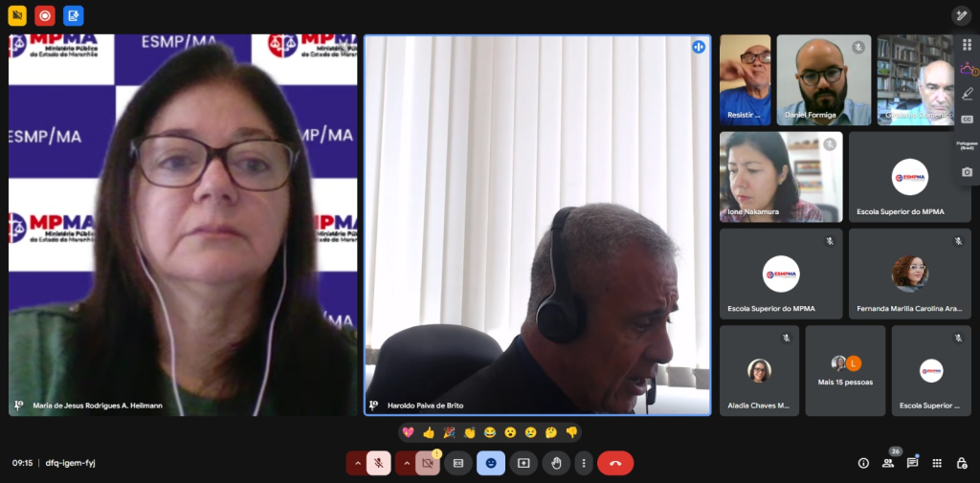Open the 'Mais 15 pessoas' tile

pos(845,370)
